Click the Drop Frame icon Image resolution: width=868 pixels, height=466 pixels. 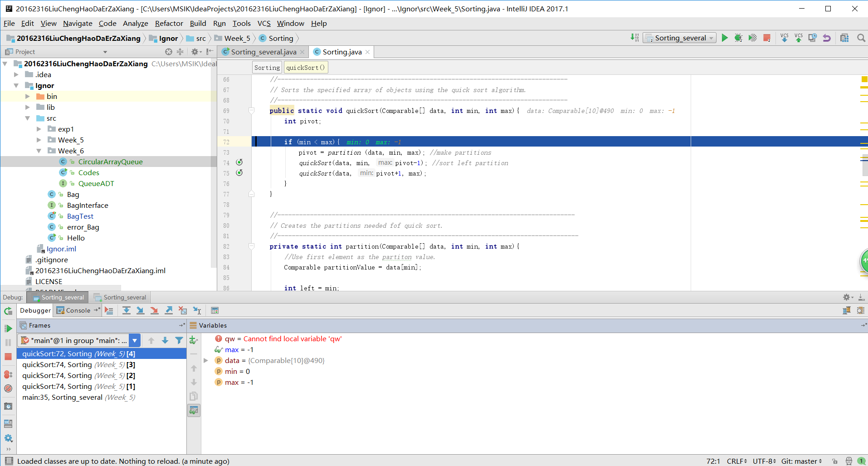click(183, 310)
